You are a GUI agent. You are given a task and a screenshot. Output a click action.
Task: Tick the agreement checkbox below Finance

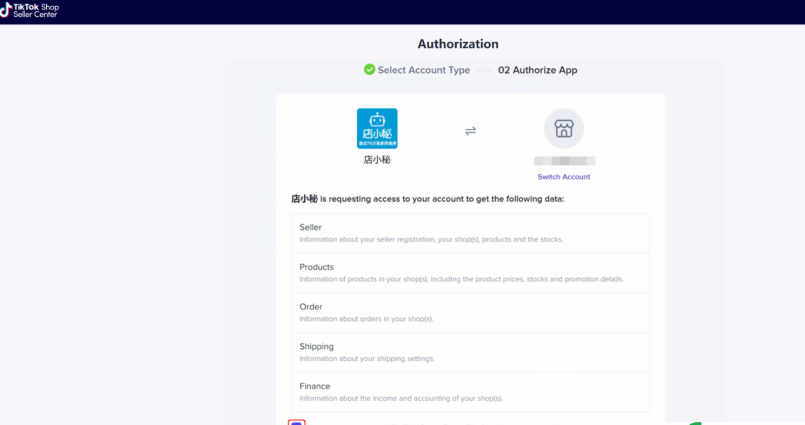(x=297, y=422)
